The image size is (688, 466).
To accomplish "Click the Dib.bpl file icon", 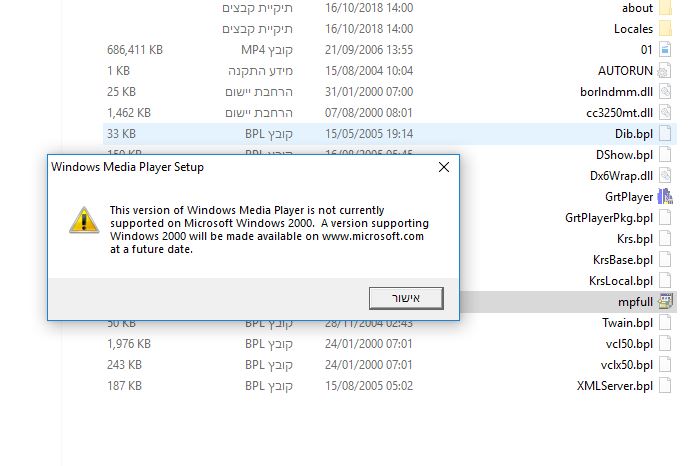I will (665, 134).
